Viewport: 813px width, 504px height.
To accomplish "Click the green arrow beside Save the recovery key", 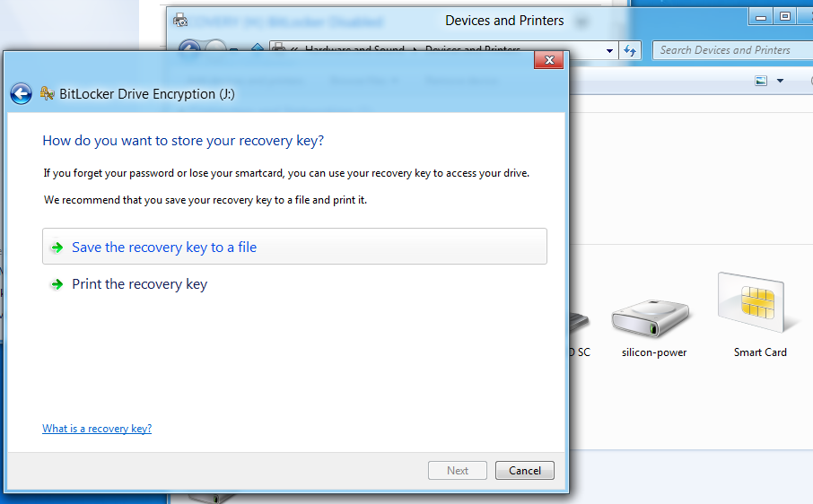I will 57,248.
